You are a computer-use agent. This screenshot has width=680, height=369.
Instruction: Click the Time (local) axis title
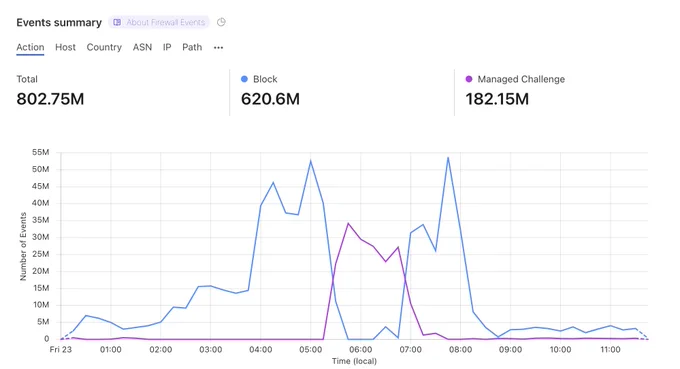click(x=354, y=361)
